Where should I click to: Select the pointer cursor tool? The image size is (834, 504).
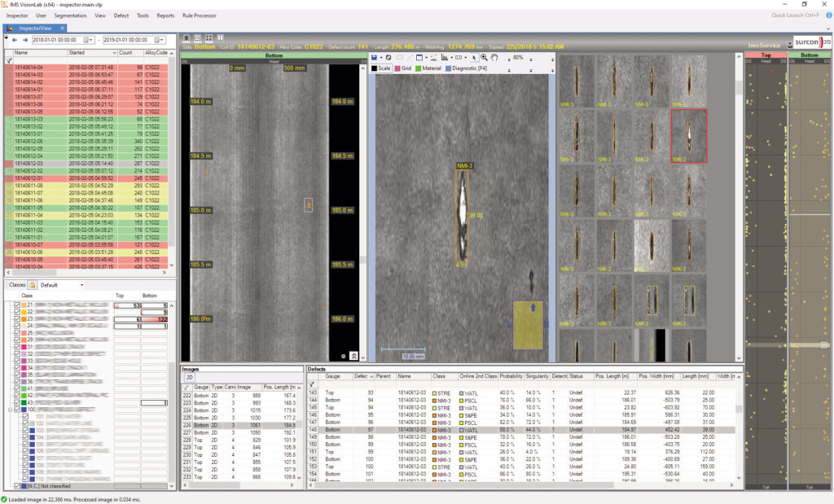click(x=473, y=58)
